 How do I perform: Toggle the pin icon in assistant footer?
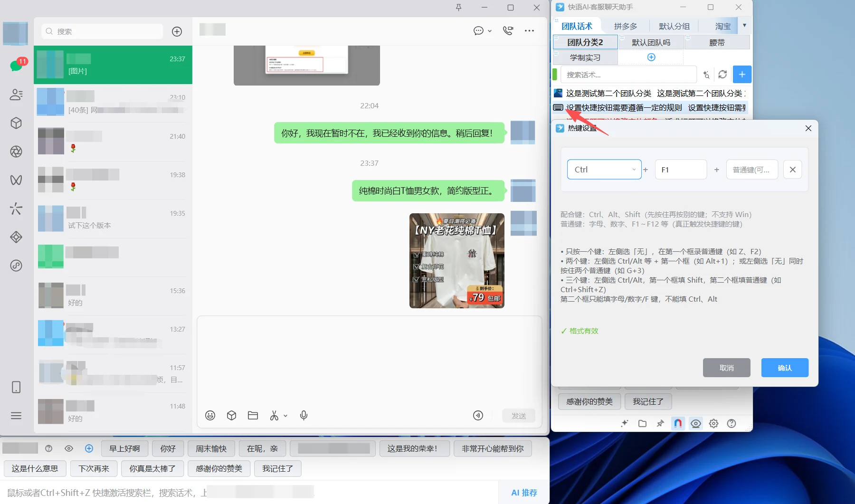pyautogui.click(x=660, y=423)
